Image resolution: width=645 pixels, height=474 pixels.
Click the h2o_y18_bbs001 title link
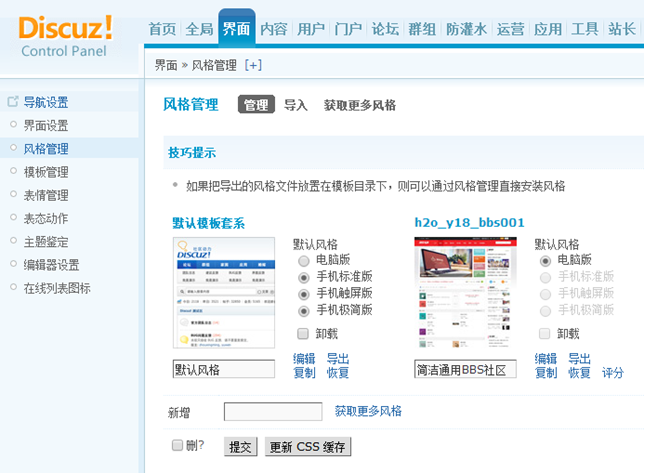[469, 223]
